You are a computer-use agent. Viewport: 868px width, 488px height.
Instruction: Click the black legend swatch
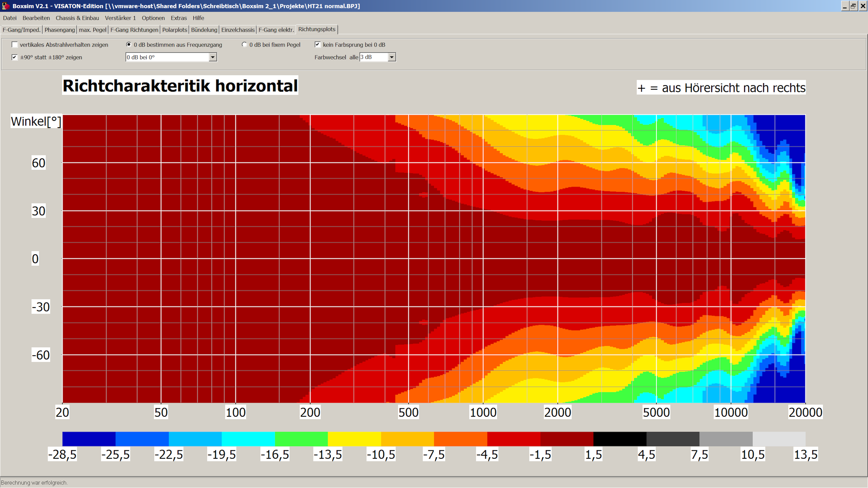click(620, 439)
